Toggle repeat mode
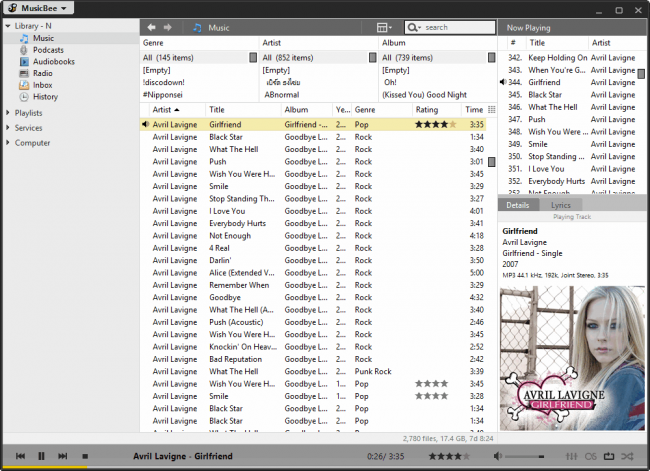This screenshot has height=471, width=650. [x=609, y=456]
